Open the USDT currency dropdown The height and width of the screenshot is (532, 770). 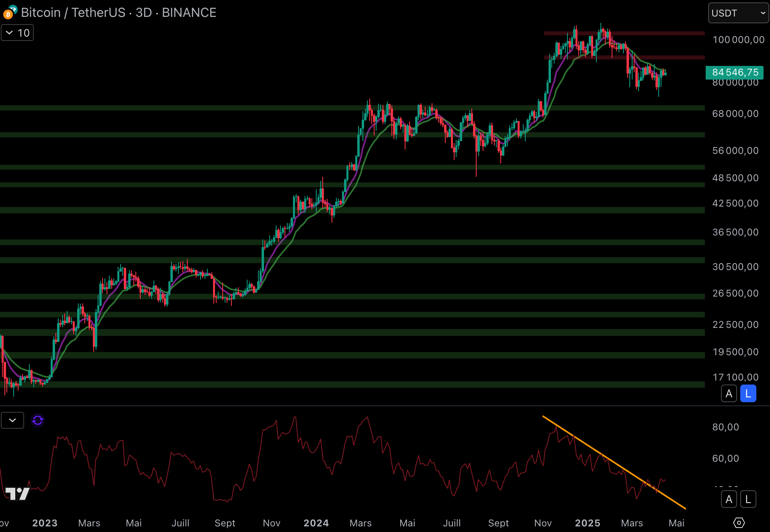coord(738,13)
